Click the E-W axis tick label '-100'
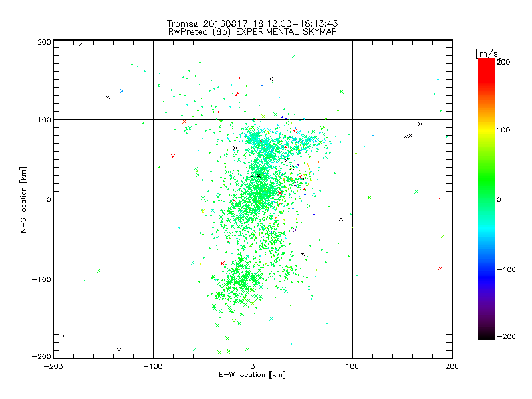 pos(153,366)
